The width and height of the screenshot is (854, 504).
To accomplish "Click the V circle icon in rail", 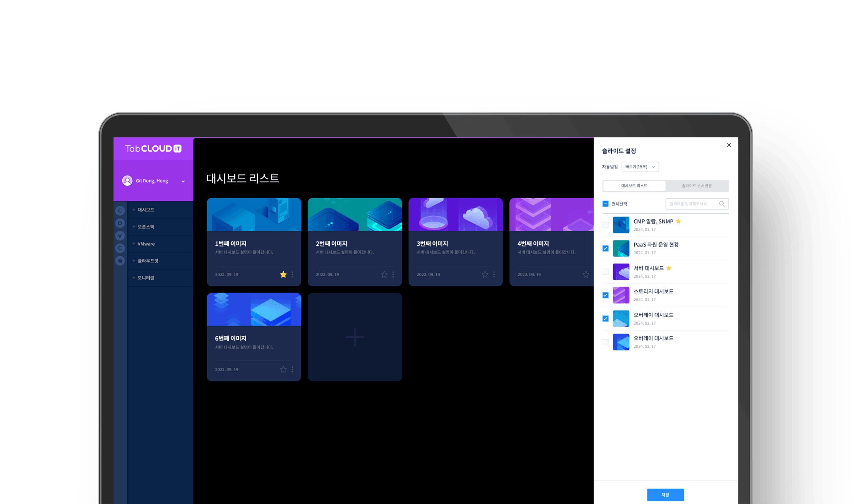I will point(120,236).
